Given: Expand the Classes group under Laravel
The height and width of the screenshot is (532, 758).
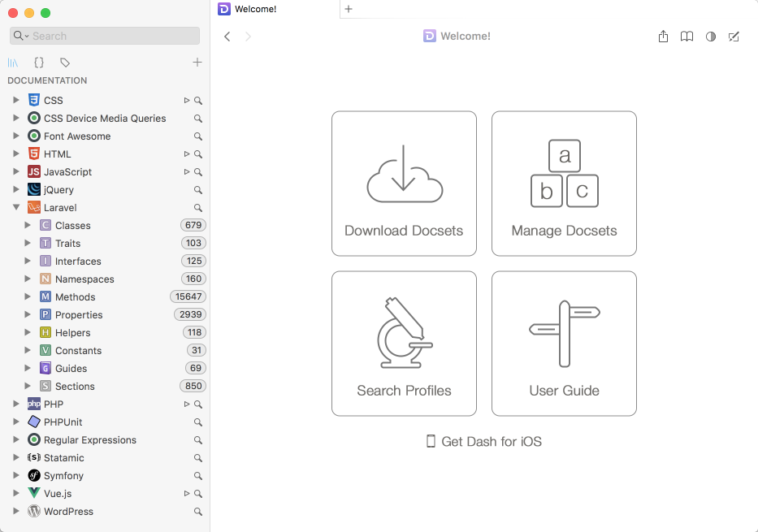Looking at the screenshot, I should 28,225.
